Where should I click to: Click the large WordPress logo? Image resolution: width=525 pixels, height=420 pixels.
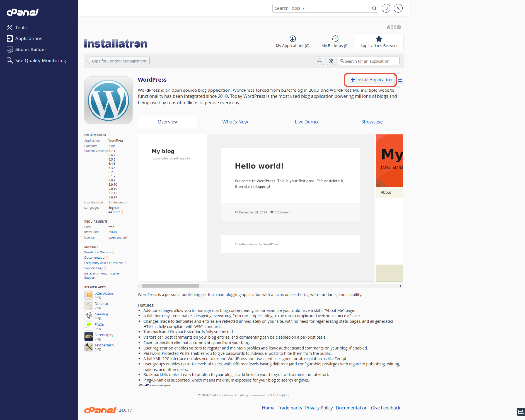tap(108, 100)
